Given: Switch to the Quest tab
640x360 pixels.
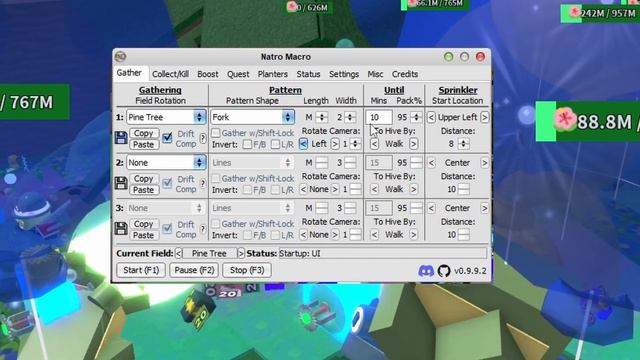Looking at the screenshot, I should tap(238, 74).
